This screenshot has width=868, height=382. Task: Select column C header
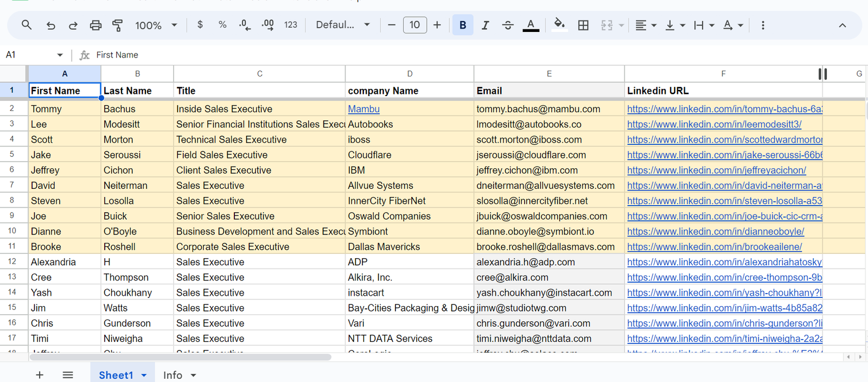[259, 74]
